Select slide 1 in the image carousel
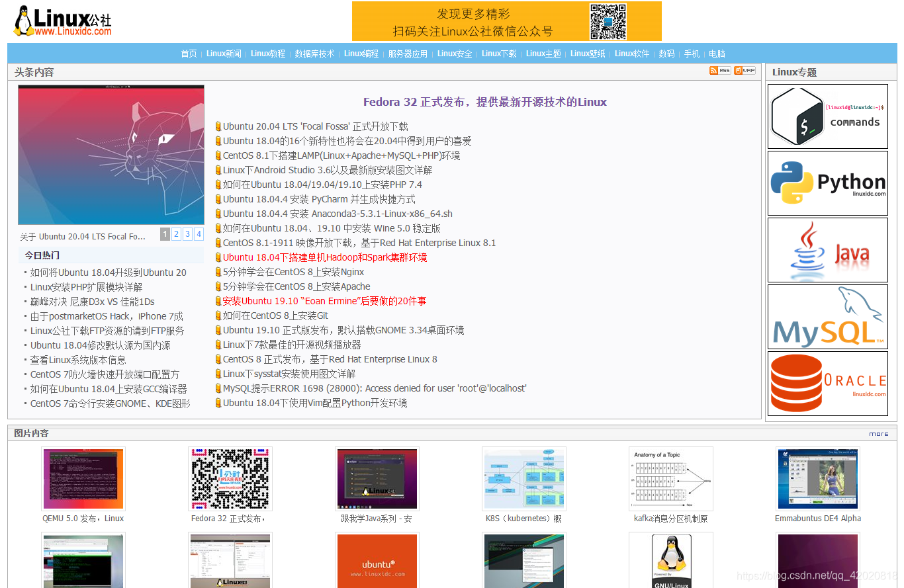Screen dimensions: 904x588 [x=165, y=234]
